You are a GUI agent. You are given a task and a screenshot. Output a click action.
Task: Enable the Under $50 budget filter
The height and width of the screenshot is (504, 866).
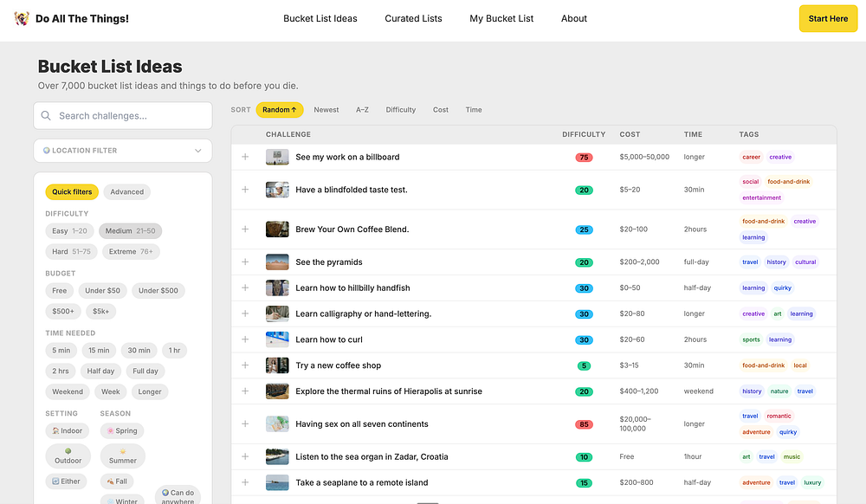[103, 291]
